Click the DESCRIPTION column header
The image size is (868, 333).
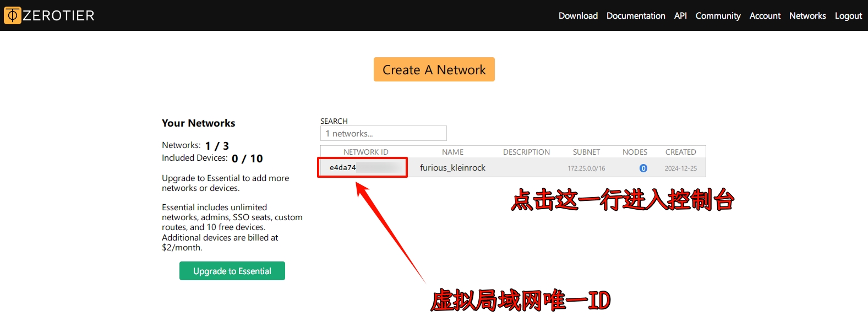point(527,152)
